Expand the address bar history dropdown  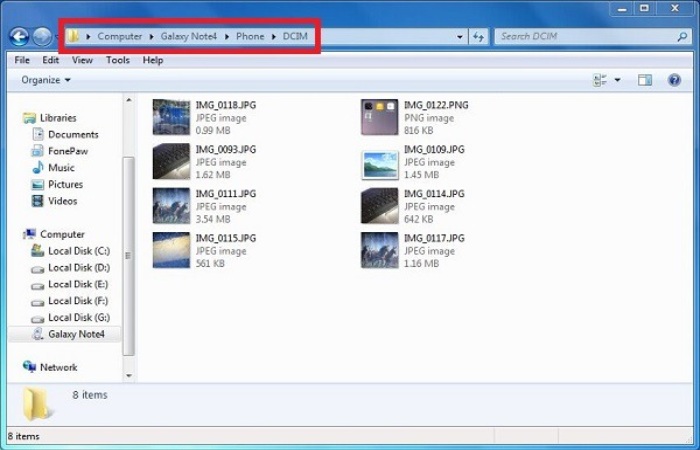point(460,37)
